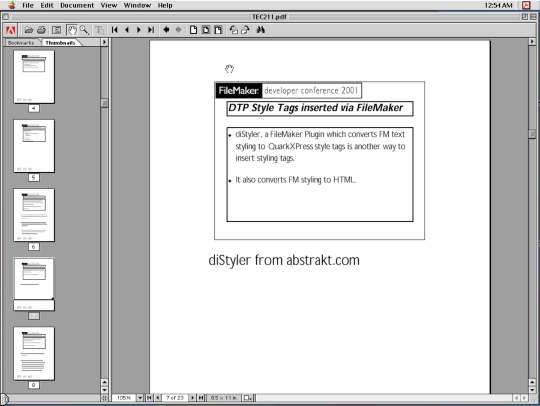Click the 8.5 x 11 in page size
The image size is (540, 406).
click(x=224, y=398)
